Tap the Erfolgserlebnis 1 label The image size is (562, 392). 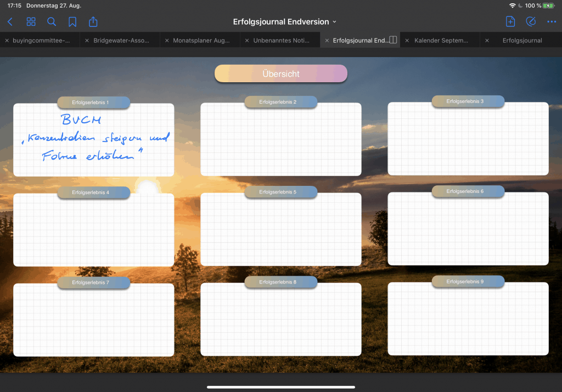93,103
